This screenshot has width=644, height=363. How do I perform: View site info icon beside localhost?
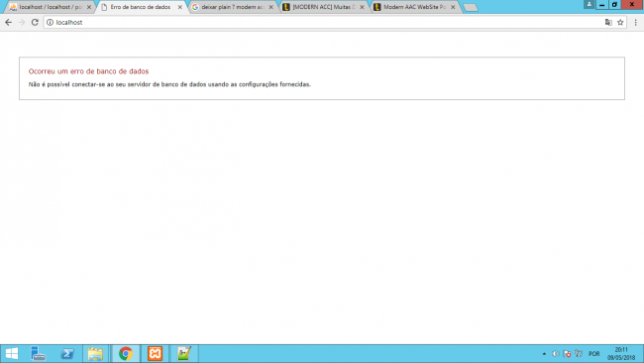[50, 22]
